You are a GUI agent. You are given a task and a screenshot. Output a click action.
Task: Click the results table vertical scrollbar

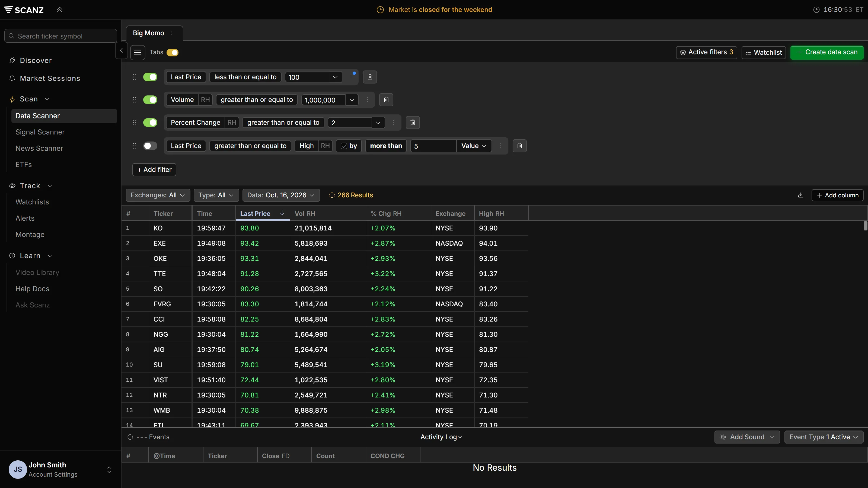865,226
